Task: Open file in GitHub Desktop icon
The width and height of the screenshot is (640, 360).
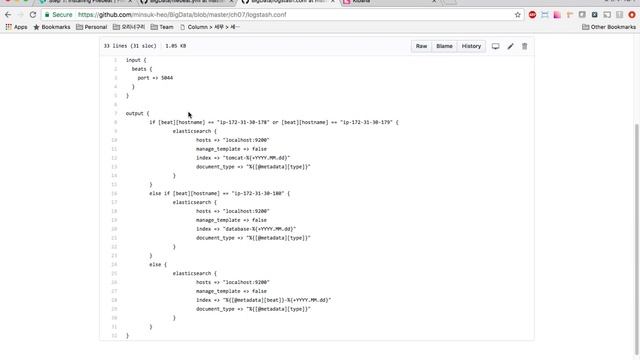Action: [496, 46]
